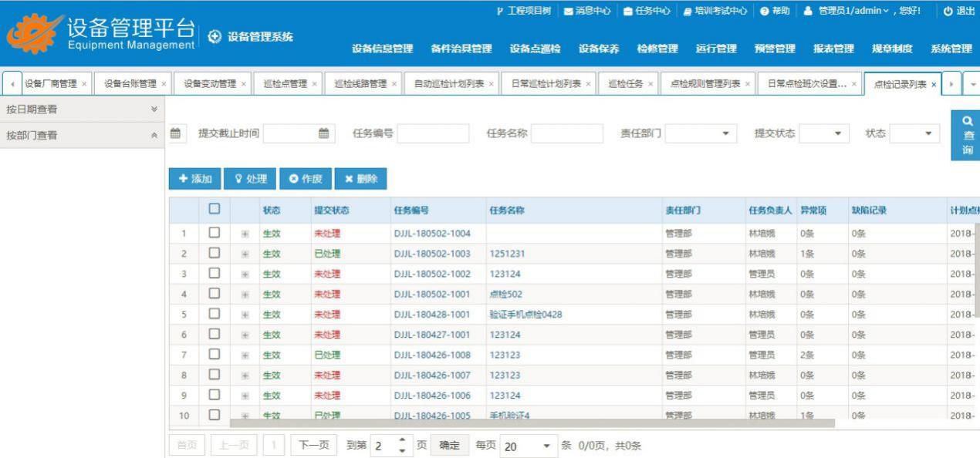Tick the checkbox for row 5

[215, 315]
